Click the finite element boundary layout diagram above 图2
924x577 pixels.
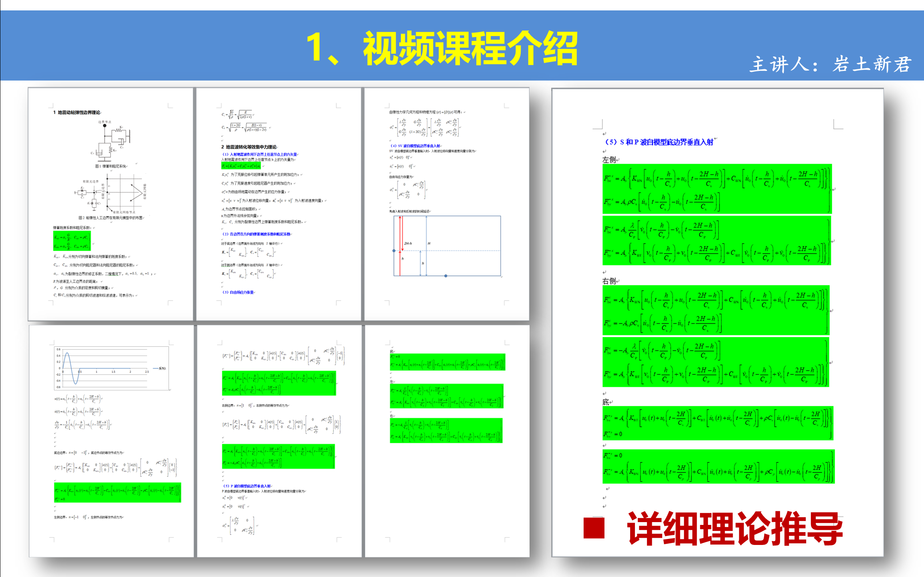pos(111,194)
